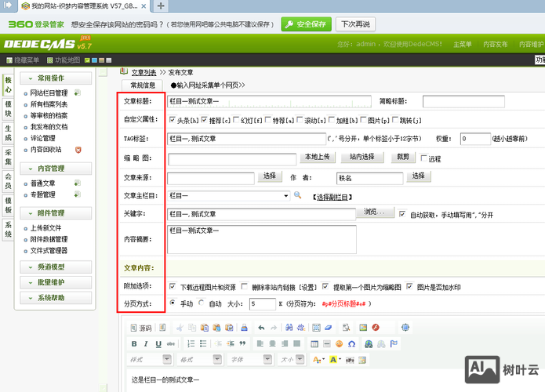Open the 文章主栏目 dropdown (栏目一)
This screenshot has width=545, height=392.
point(229,196)
